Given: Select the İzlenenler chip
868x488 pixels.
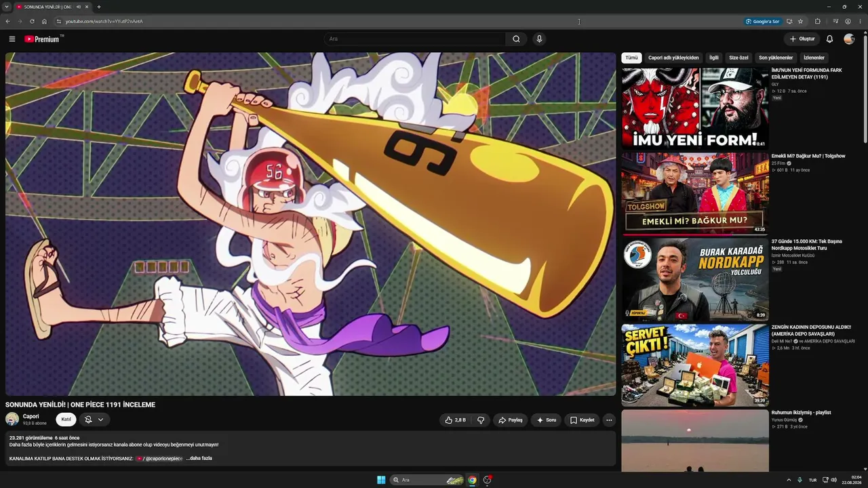Looking at the screenshot, I should pyautogui.click(x=814, y=58).
